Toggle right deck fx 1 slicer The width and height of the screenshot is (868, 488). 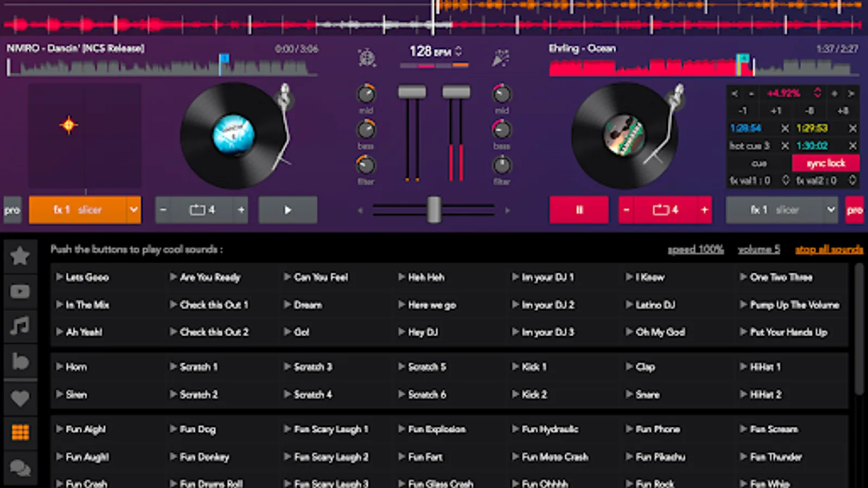tap(774, 210)
